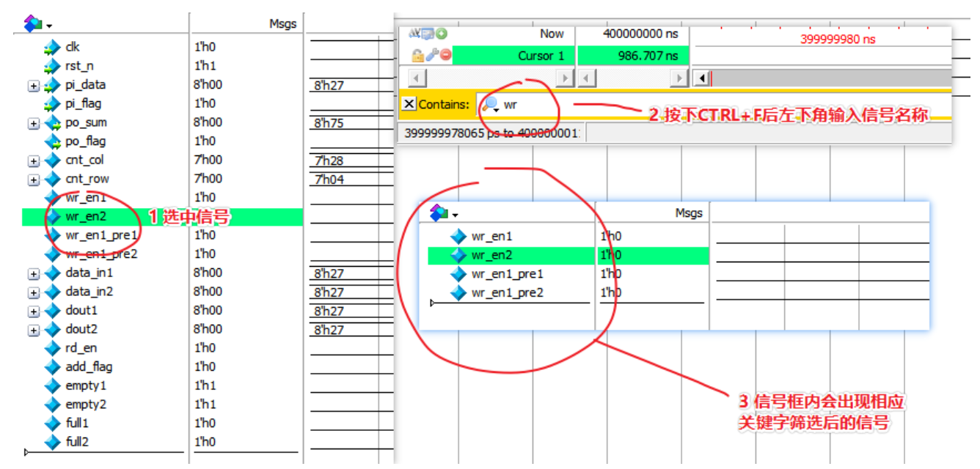
Task: Click the find icon in the cursor toolbar
Action: [414, 33]
